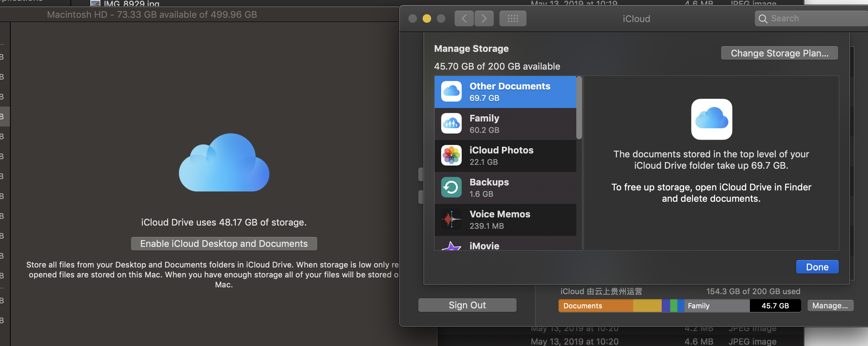Click the Backups icon in list
The width and height of the screenshot is (868, 346).
click(x=451, y=188)
